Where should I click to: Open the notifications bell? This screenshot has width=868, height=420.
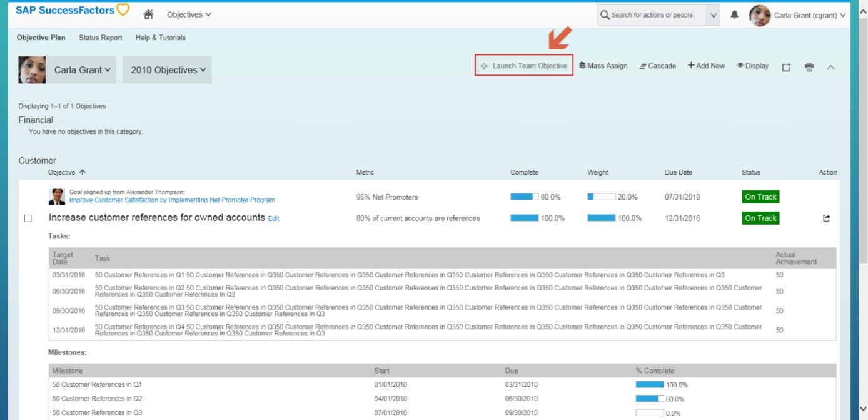point(734,15)
